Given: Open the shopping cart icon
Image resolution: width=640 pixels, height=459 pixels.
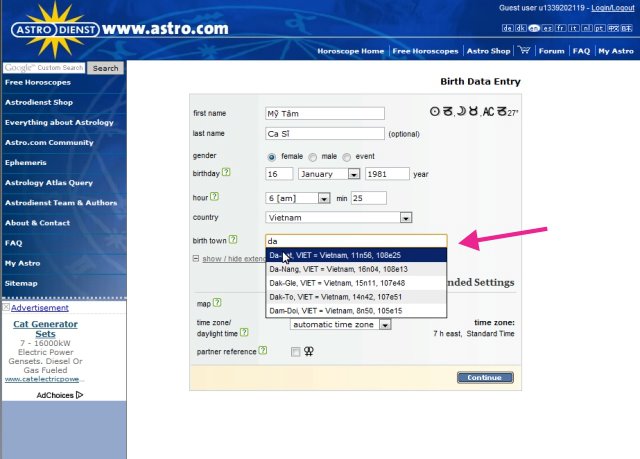Looking at the screenshot, I should point(525,50).
